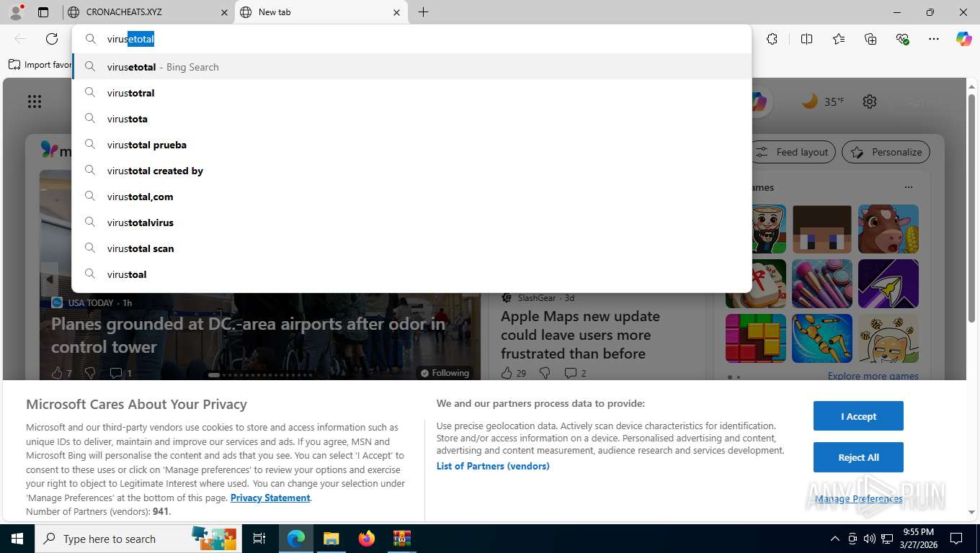Open the Collections icon
The width and height of the screenshot is (980, 553).
tap(870, 39)
